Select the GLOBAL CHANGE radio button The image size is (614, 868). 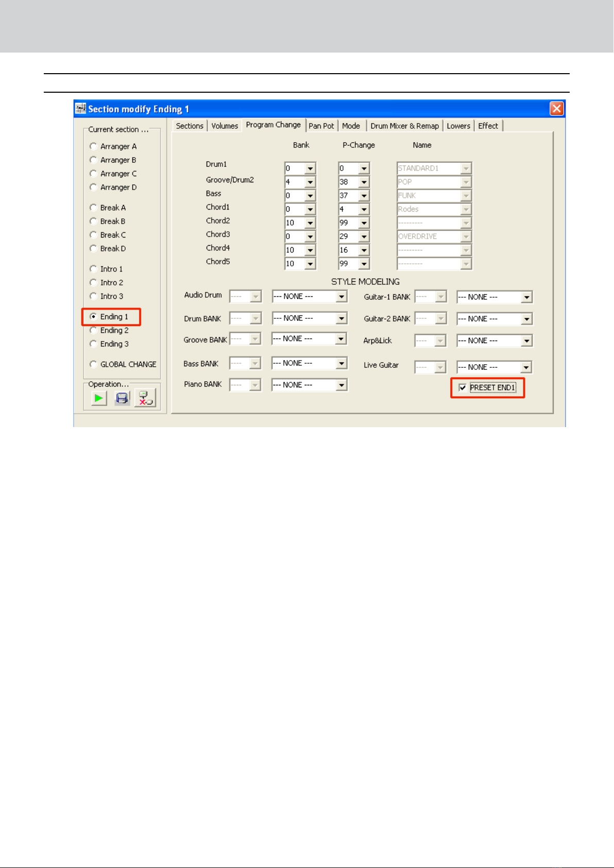coord(93,364)
